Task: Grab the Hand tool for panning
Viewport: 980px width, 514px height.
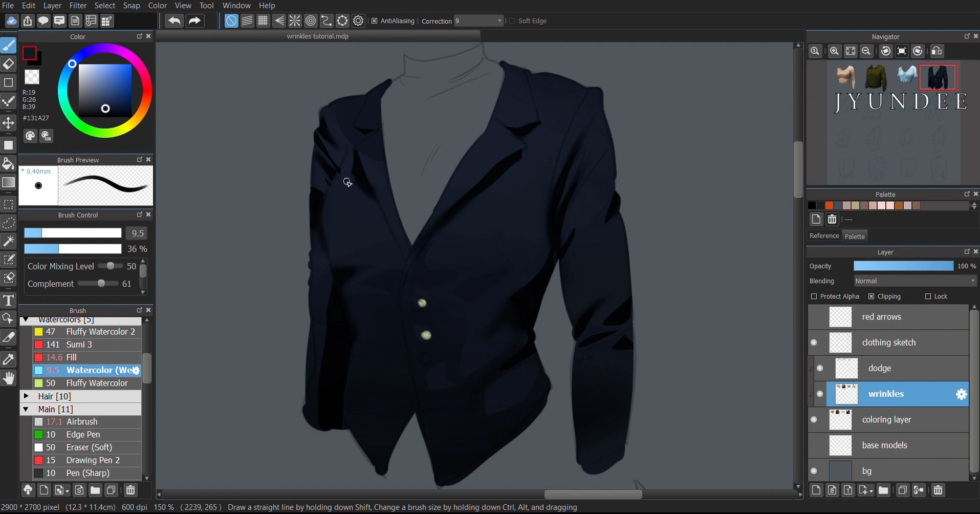Action: (9, 378)
